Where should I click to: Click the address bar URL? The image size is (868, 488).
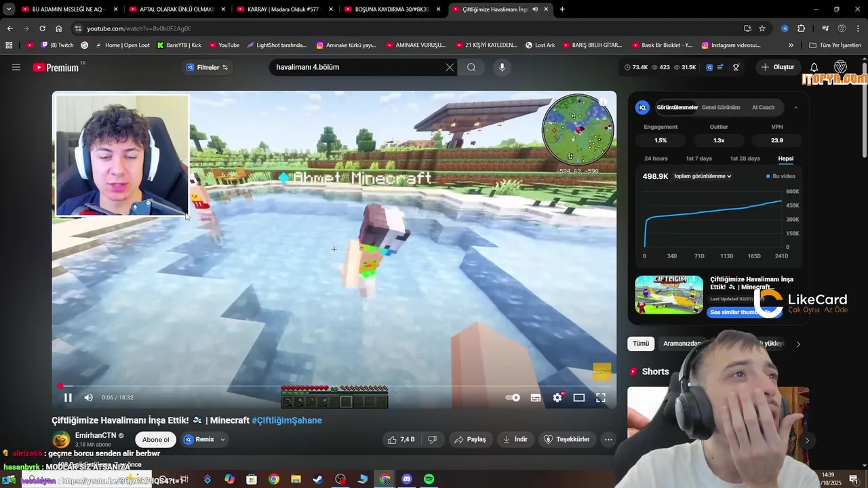tap(139, 28)
